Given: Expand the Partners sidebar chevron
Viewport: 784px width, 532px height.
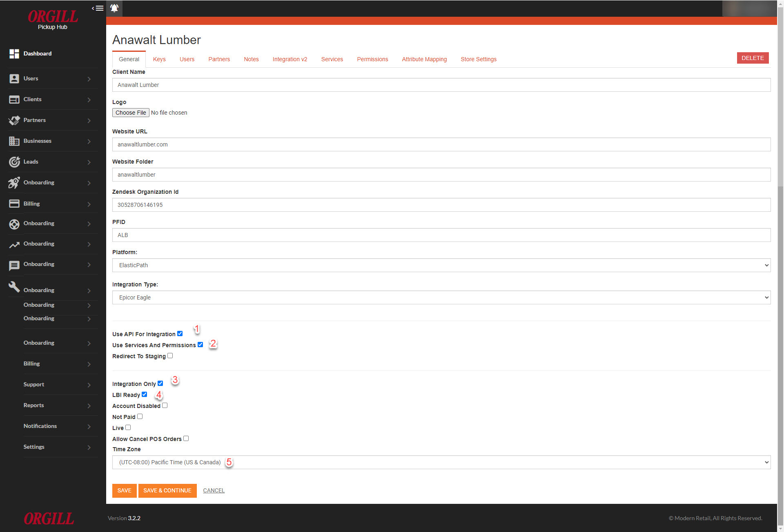Looking at the screenshot, I should (x=89, y=120).
